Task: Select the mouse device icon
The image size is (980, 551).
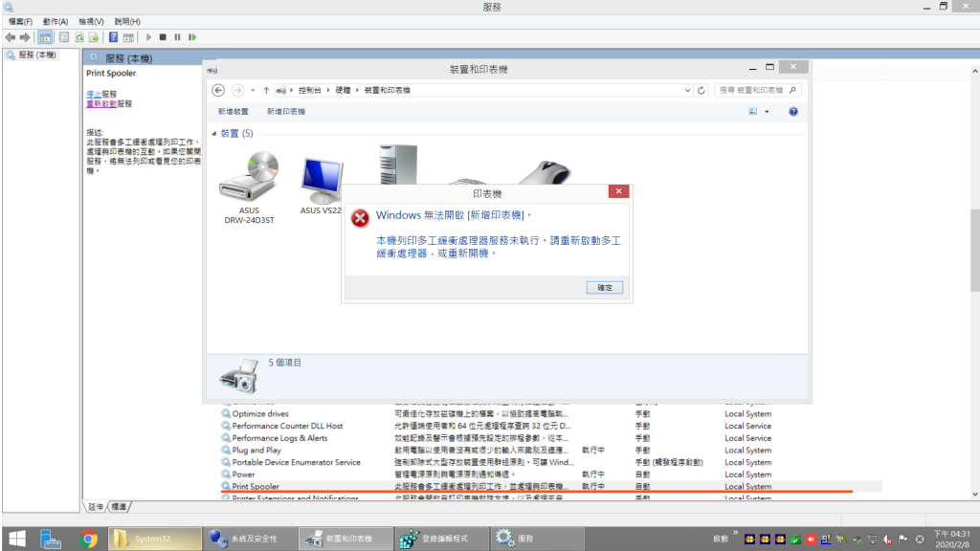Action: point(546,172)
